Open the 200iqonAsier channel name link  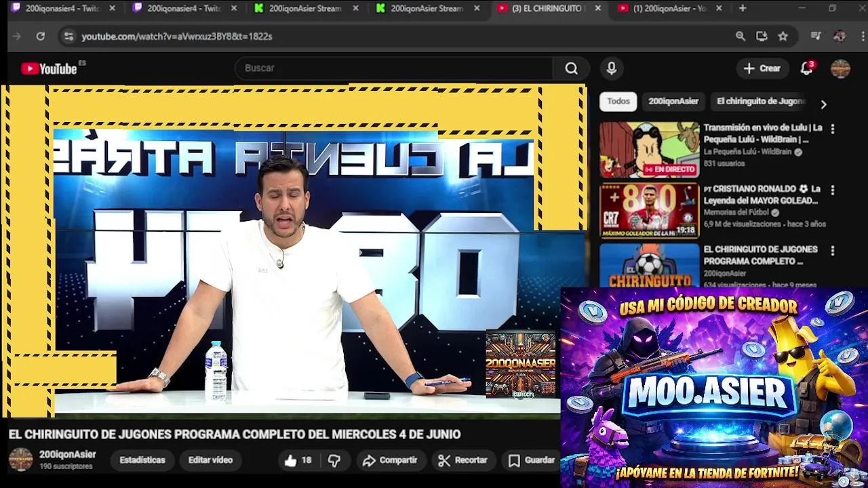click(x=68, y=455)
